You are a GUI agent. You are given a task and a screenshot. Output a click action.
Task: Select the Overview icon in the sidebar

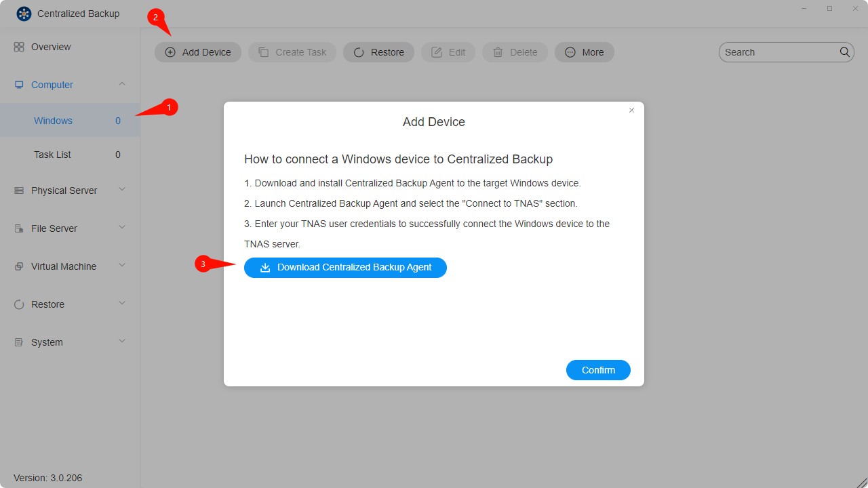(18, 46)
